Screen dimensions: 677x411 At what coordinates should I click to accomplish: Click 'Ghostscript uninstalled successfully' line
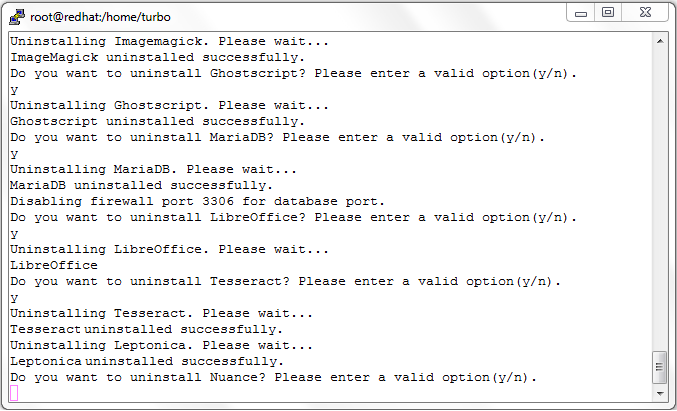158,121
